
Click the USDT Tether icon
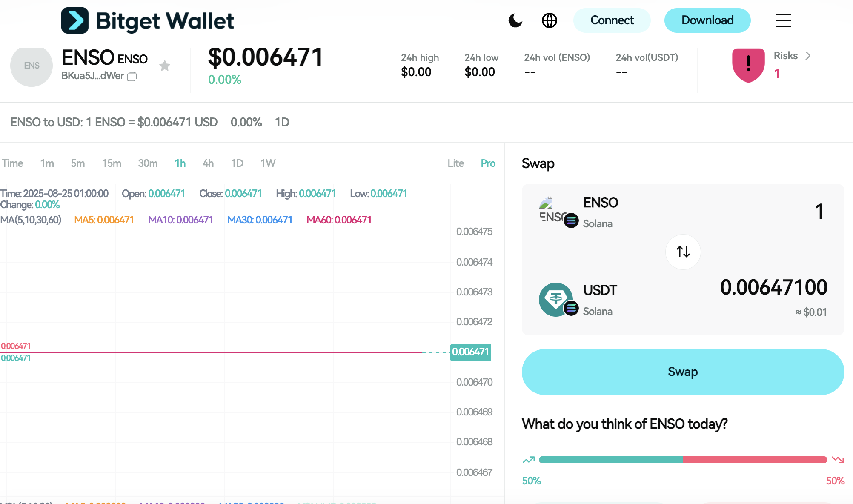(557, 300)
